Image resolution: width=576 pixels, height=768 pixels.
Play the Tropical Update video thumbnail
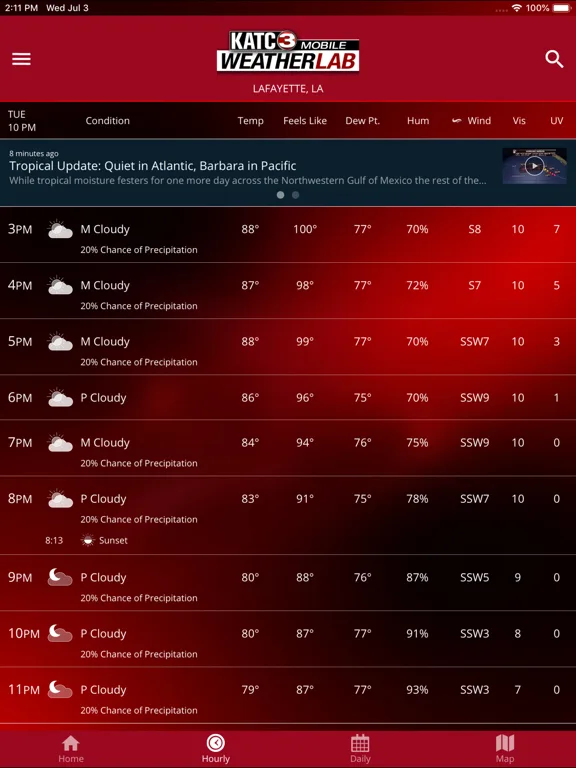coord(534,166)
